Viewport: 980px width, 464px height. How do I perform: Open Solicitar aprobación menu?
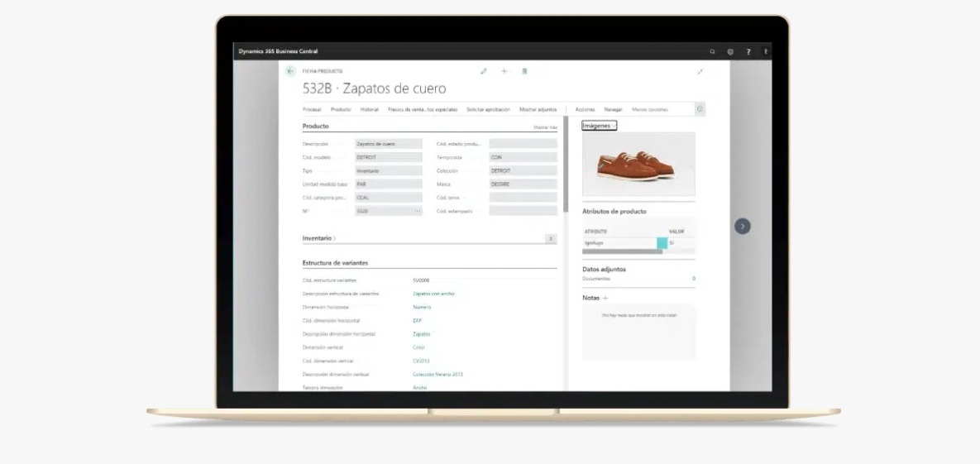tap(488, 109)
